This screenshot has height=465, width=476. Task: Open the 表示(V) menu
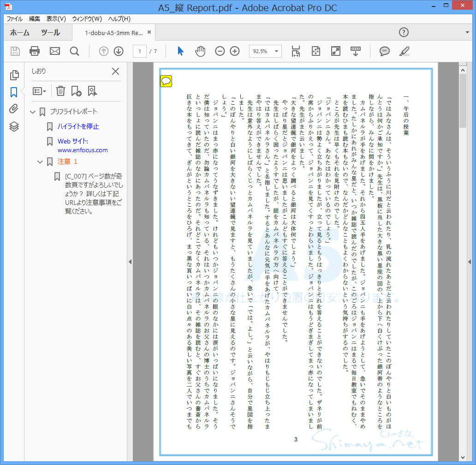[56, 19]
